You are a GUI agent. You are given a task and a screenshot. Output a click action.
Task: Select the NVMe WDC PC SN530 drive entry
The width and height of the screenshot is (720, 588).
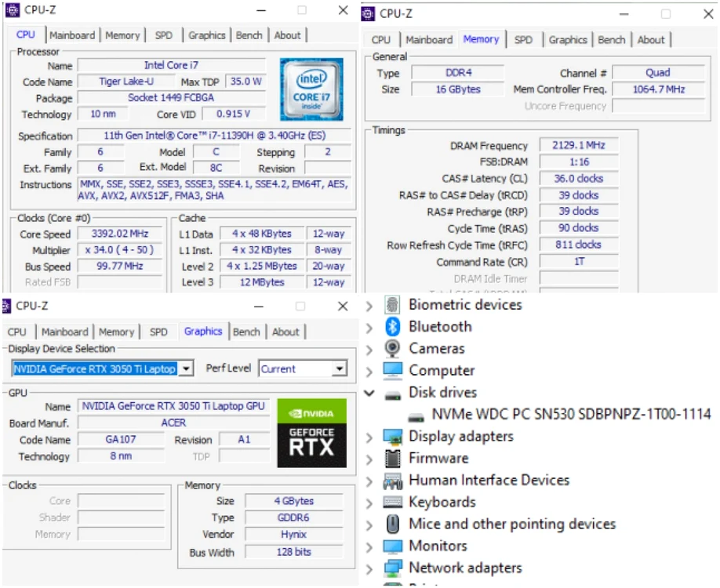tap(571, 415)
